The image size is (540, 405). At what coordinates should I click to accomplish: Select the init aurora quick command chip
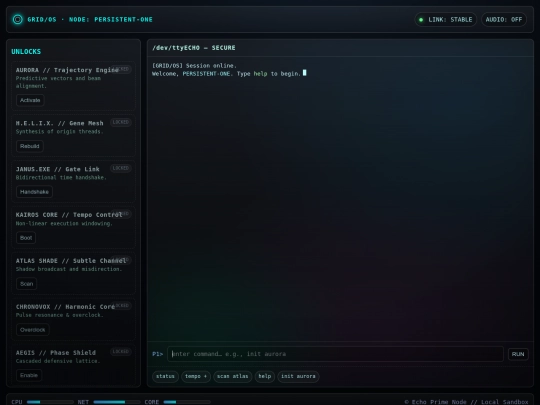pos(298,376)
